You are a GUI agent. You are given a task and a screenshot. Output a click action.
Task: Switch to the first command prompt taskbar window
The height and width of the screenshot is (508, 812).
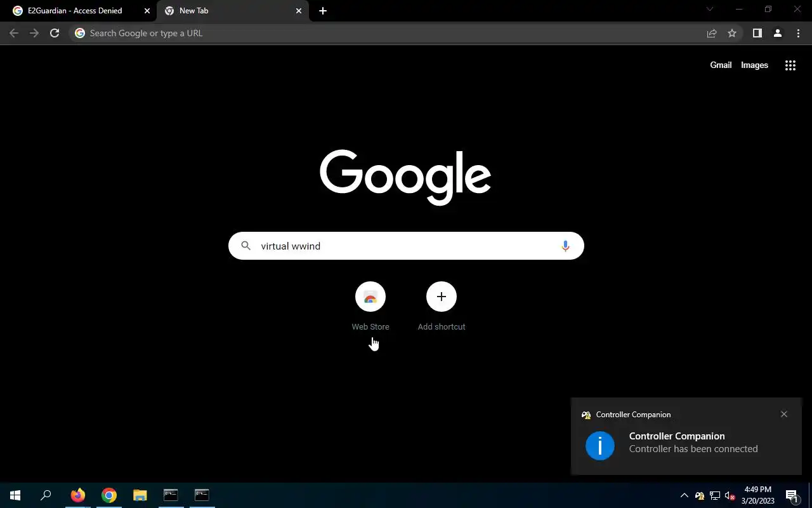[x=171, y=495]
